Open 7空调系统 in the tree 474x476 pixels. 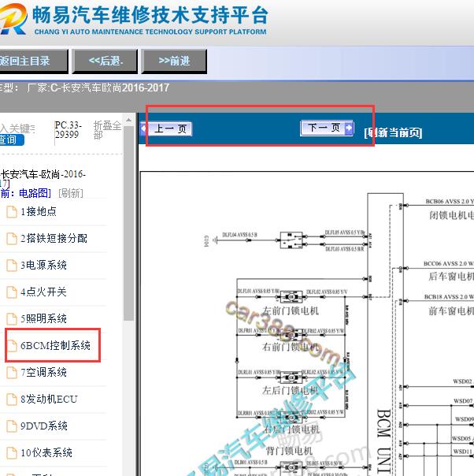43,372
